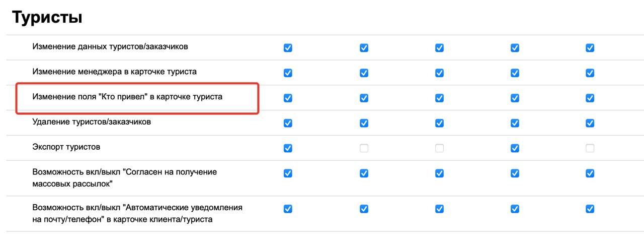Toggle first-column checkbox for "Автоматические уведомления" row
644x242 pixels.
coord(288,209)
